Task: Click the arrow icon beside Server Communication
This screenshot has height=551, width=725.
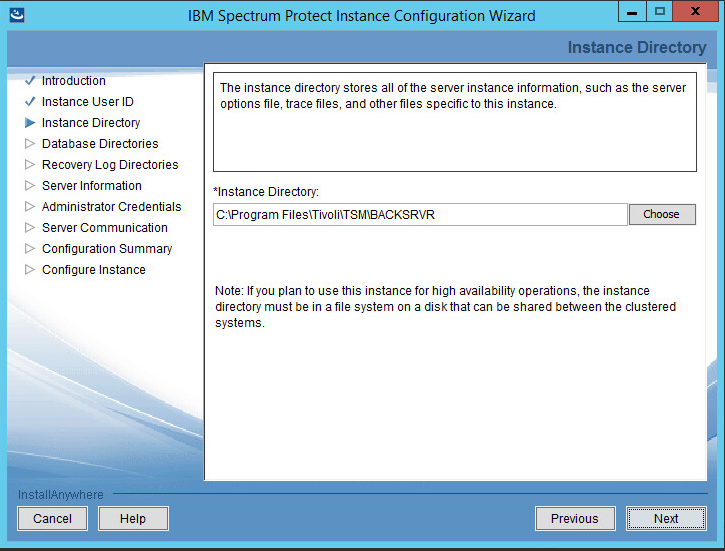Action: tap(29, 228)
